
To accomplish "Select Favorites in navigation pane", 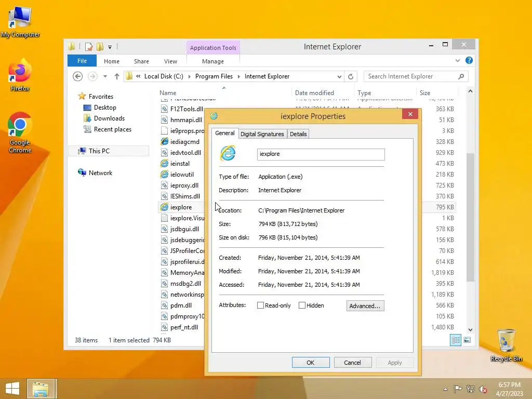I will click(x=101, y=96).
